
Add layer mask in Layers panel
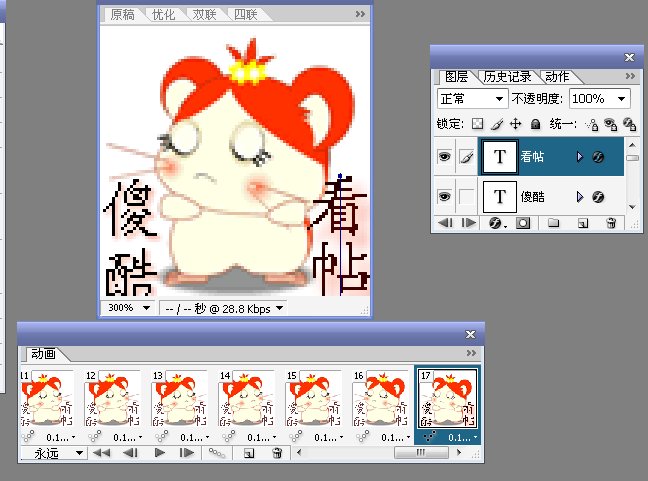click(x=523, y=224)
